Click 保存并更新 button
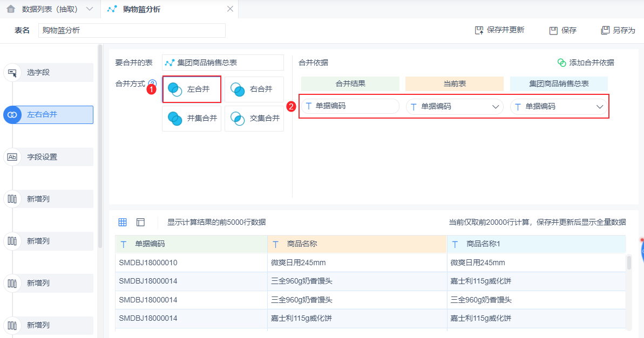 pyautogui.click(x=499, y=30)
